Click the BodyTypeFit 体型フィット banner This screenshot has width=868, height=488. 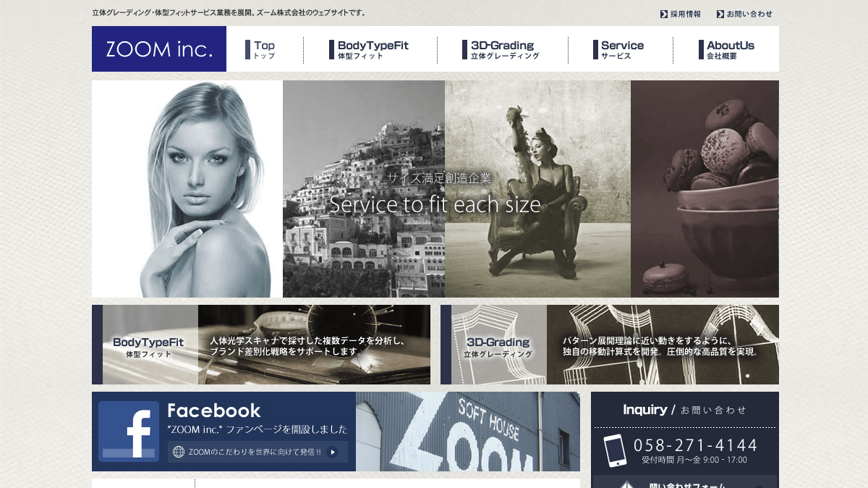261,345
